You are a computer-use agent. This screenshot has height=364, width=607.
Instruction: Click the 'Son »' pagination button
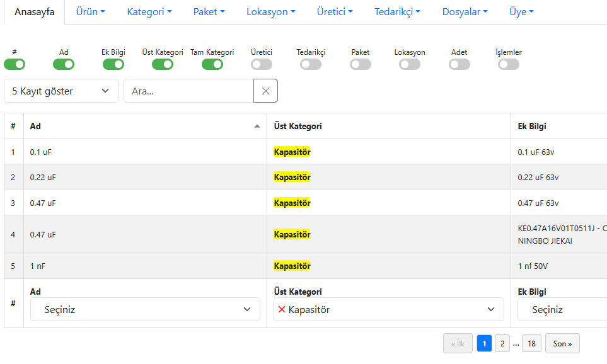562,343
